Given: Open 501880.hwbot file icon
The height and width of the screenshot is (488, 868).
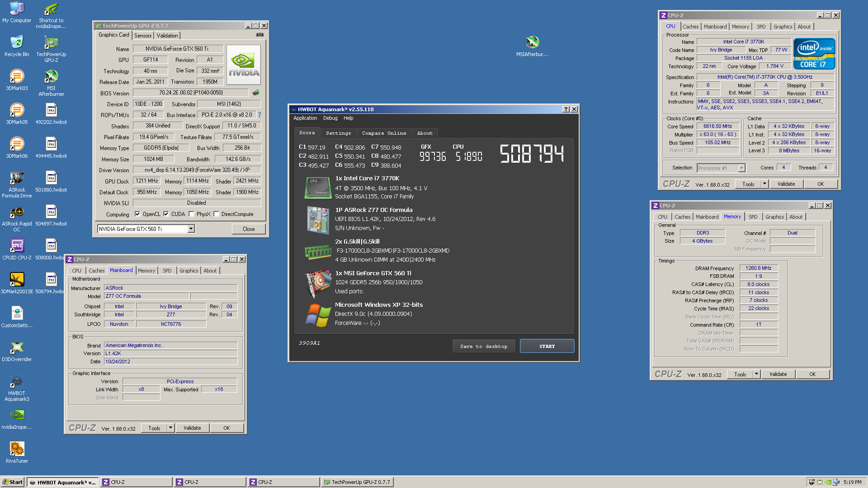Looking at the screenshot, I should coord(51,182).
